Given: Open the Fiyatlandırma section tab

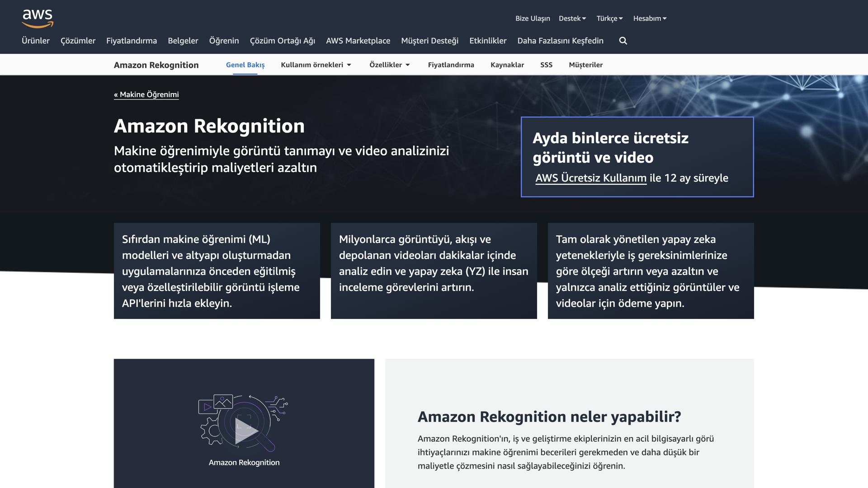Looking at the screenshot, I should [451, 65].
